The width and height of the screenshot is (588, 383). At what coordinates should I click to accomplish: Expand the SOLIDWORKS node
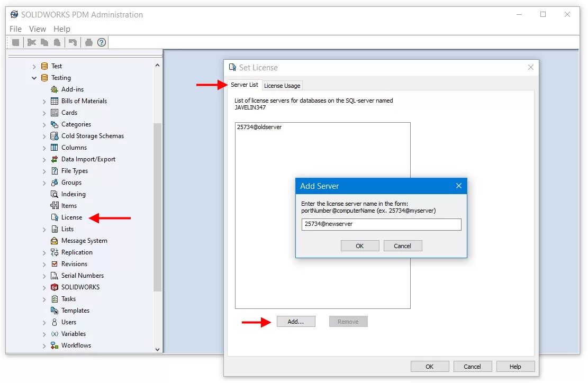point(44,287)
